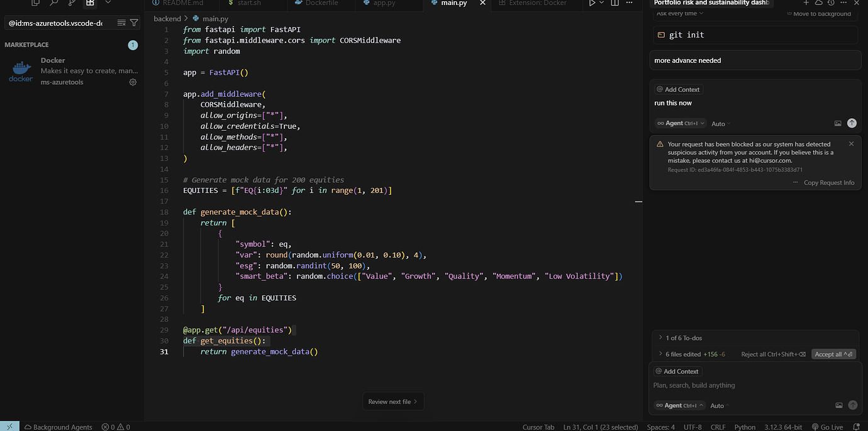This screenshot has width=868, height=431.
Task: Open notifications via the bell icon
Action: pyautogui.click(x=856, y=427)
